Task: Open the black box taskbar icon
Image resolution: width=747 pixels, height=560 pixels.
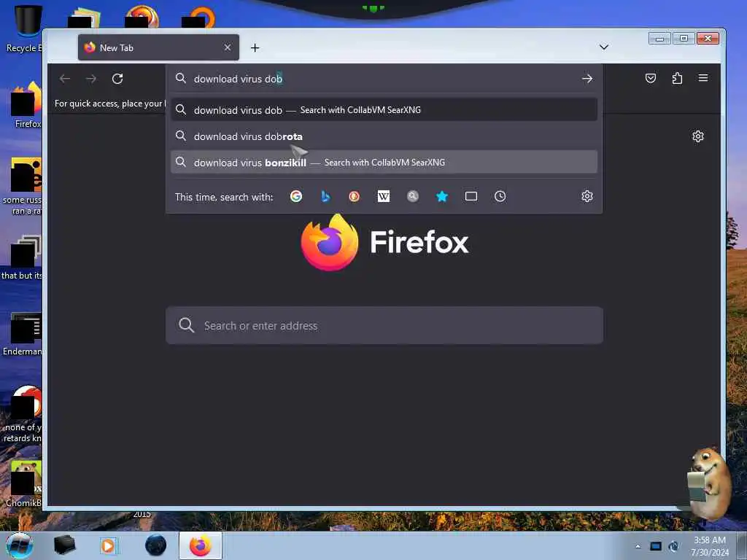Action: click(64, 545)
